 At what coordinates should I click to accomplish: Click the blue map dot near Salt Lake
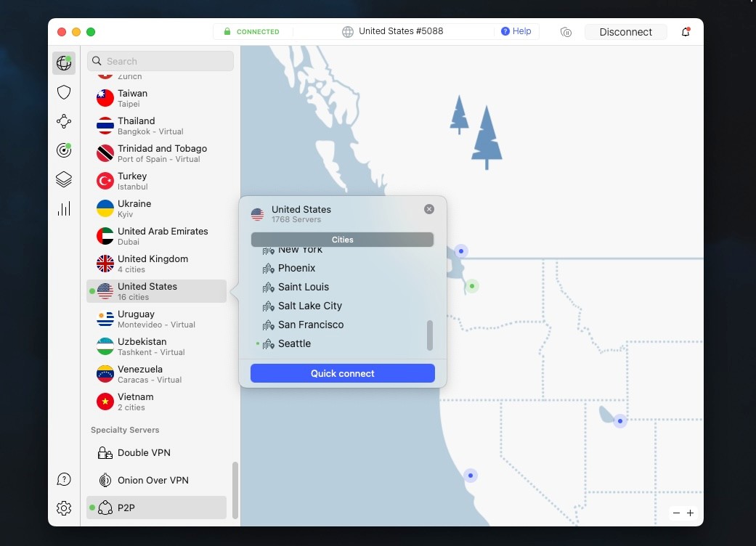620,421
